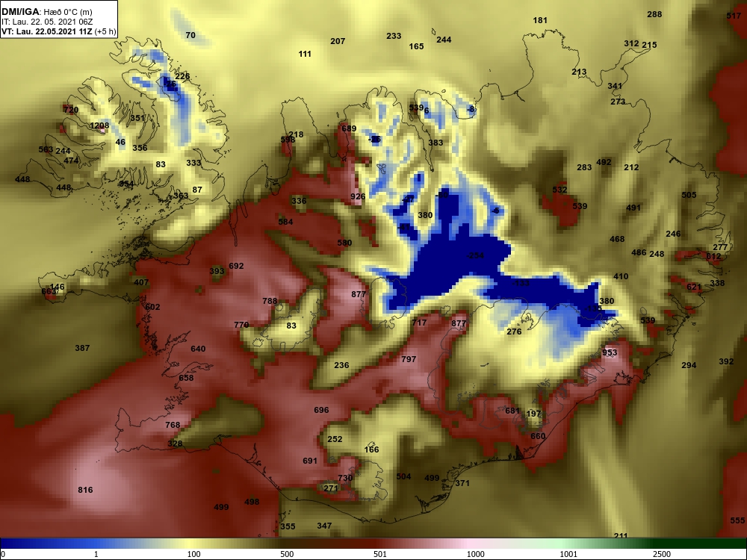The width and height of the screenshot is (747, 560).
Task: Click the map value '236'
Action: (341, 365)
